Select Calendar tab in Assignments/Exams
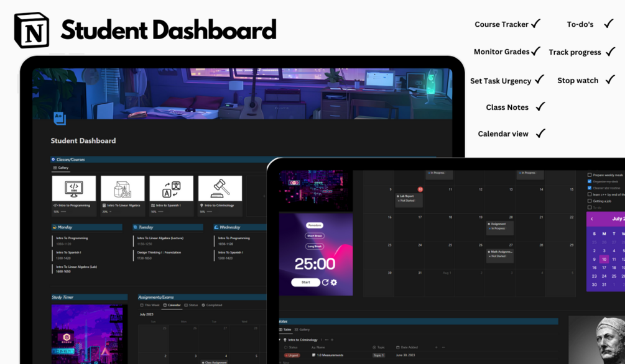 pos(172,305)
